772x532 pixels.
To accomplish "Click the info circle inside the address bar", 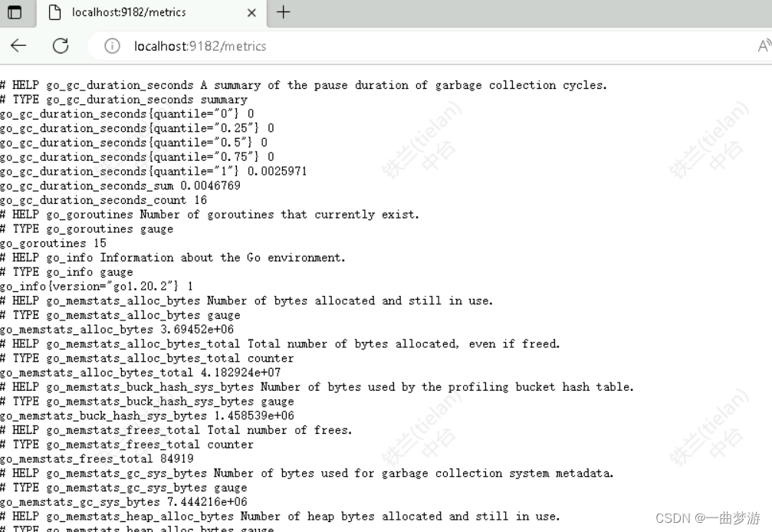I will pos(112,46).
